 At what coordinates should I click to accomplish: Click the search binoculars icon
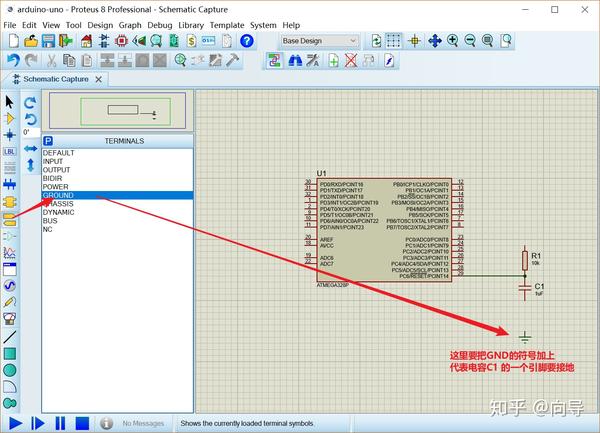click(295, 60)
